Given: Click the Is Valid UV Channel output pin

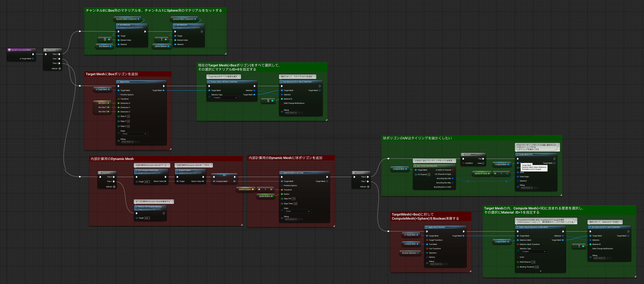Looking at the screenshot, I should click(453, 170).
